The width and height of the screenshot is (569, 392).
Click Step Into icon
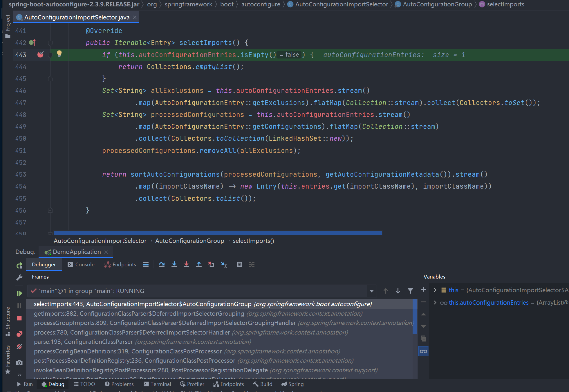(174, 265)
